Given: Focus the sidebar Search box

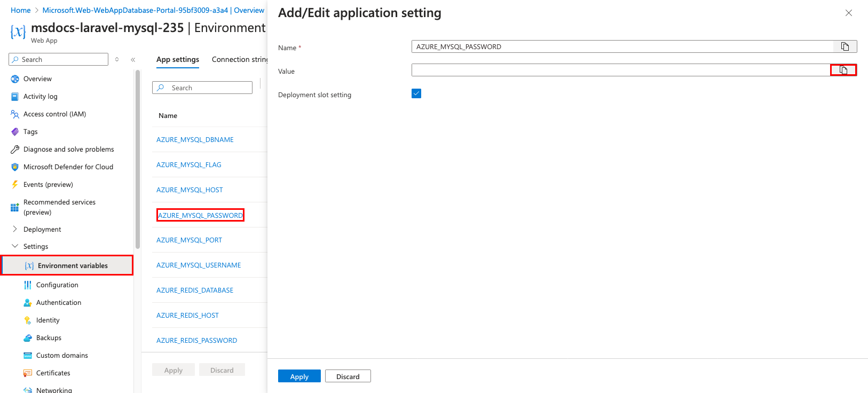Looking at the screenshot, I should coord(59,59).
